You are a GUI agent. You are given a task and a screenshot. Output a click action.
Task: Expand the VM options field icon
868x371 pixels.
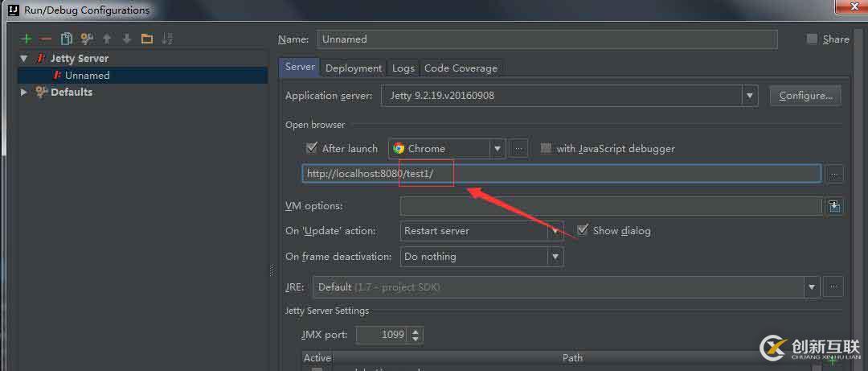click(834, 206)
